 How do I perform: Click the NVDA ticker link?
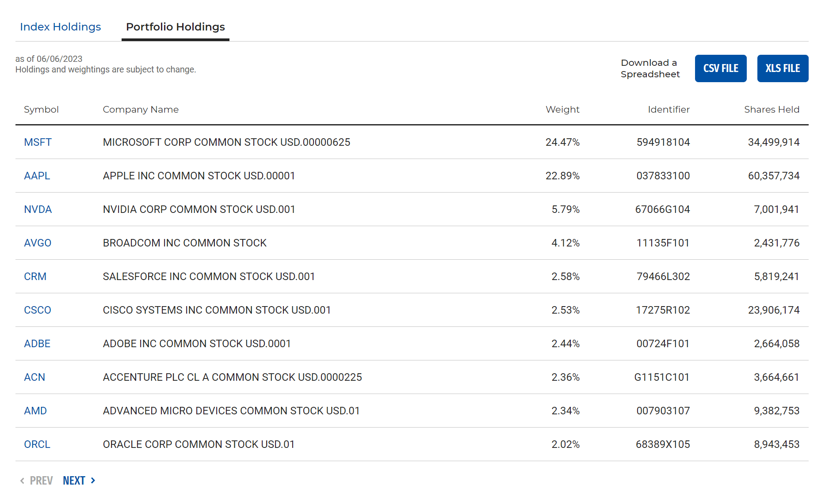(x=38, y=209)
